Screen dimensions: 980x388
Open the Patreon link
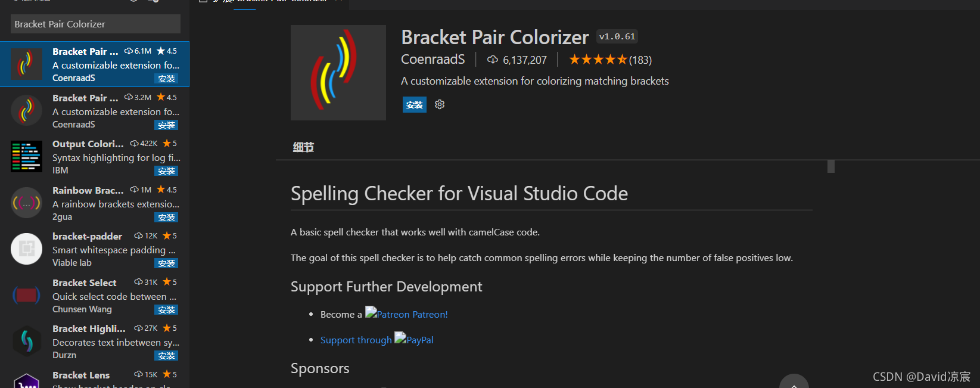[x=406, y=314]
